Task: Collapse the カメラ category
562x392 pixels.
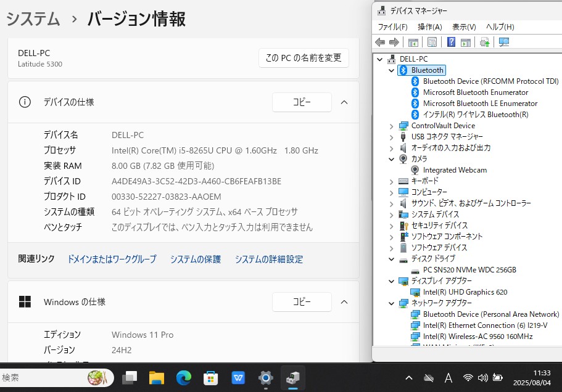Action: [x=391, y=159]
